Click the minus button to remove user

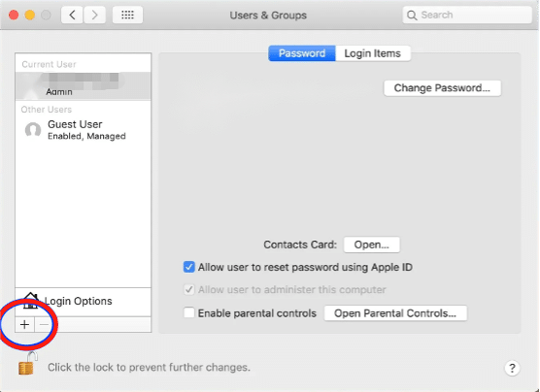(44, 324)
